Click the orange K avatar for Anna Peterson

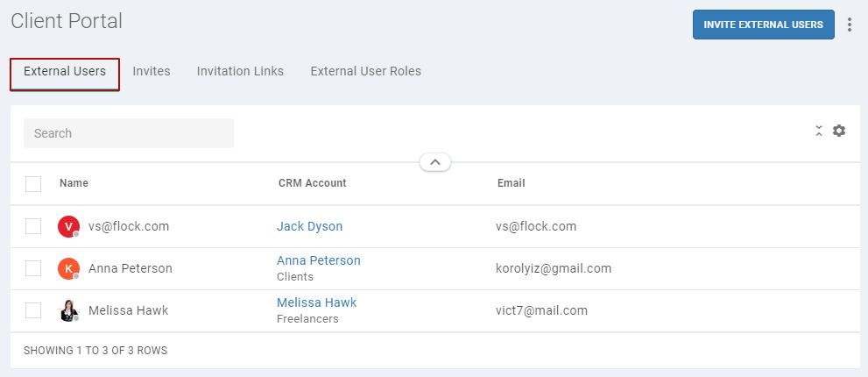click(68, 268)
